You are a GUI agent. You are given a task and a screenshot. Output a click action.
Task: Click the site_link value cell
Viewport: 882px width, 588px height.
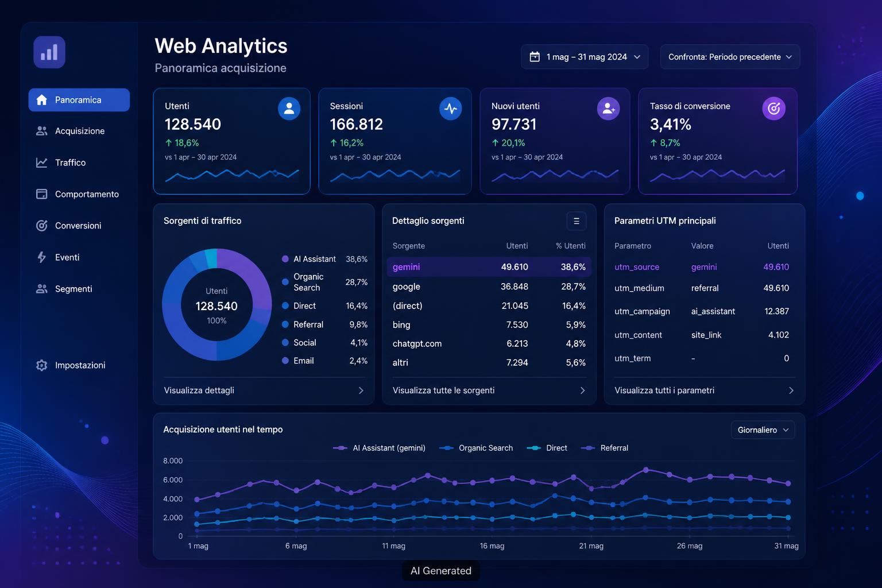(706, 335)
